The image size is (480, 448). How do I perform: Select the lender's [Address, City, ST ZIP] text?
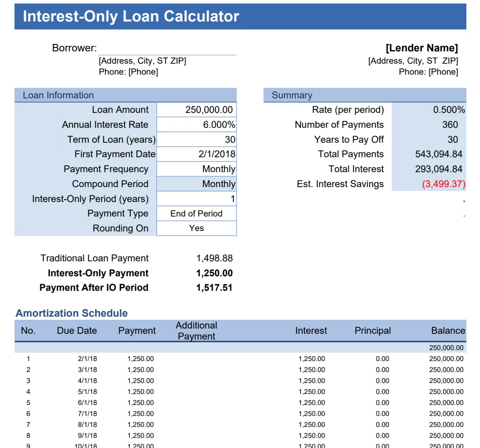413,61
